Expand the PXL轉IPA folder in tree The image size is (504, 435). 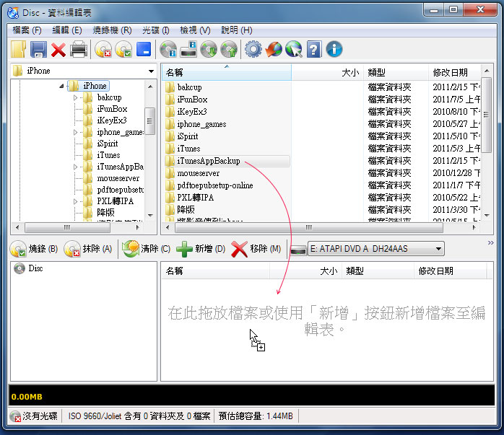(x=75, y=201)
